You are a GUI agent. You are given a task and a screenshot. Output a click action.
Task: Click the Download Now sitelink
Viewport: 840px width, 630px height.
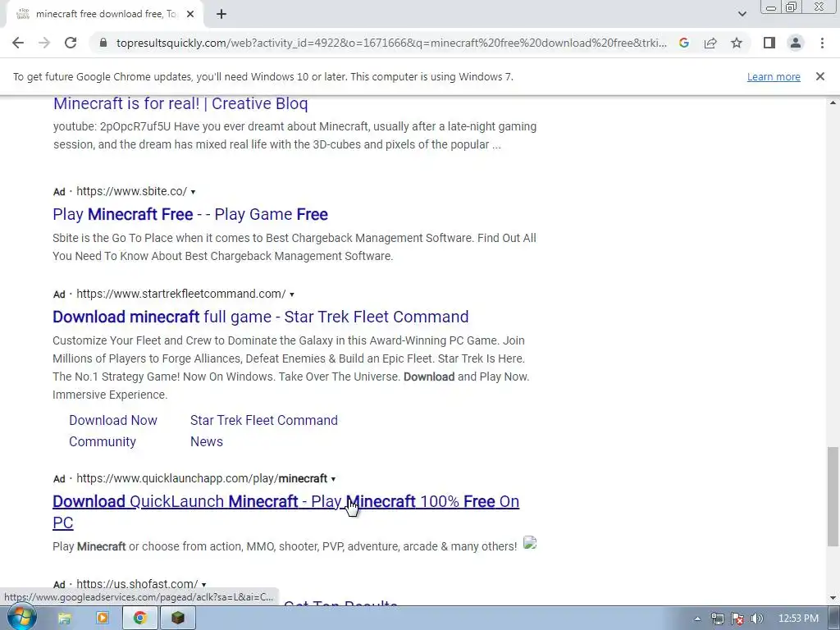[113, 421]
